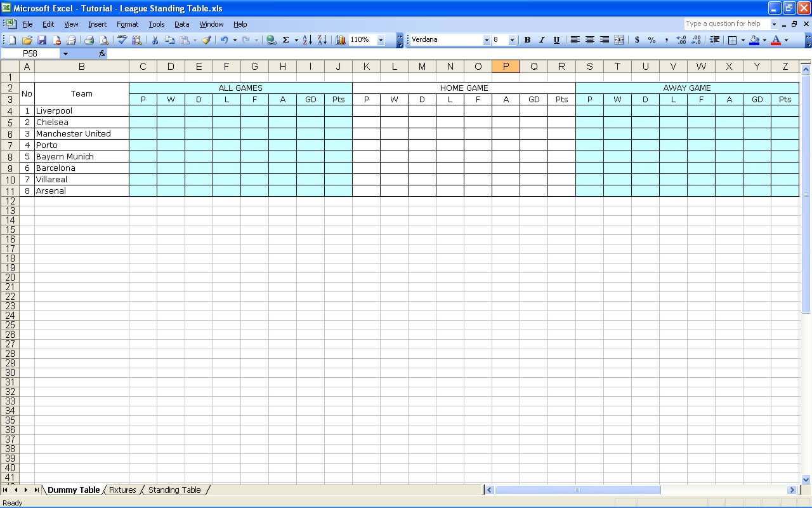The width and height of the screenshot is (812, 508).
Task: Click the 'Type a question for help' field
Action: pyautogui.click(x=726, y=24)
